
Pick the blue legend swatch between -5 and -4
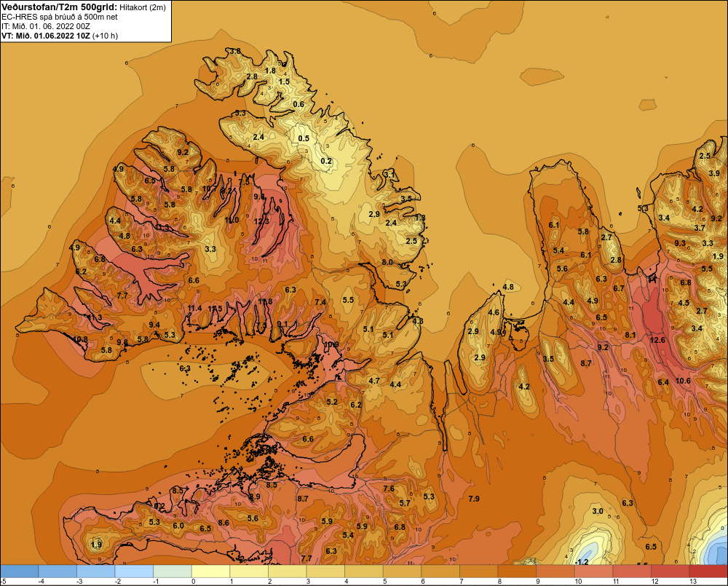(20, 571)
